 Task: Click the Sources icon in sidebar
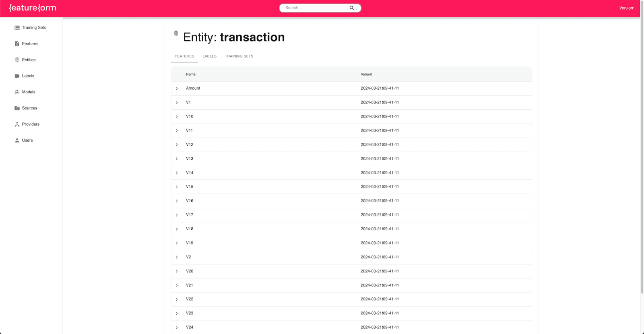tap(17, 108)
